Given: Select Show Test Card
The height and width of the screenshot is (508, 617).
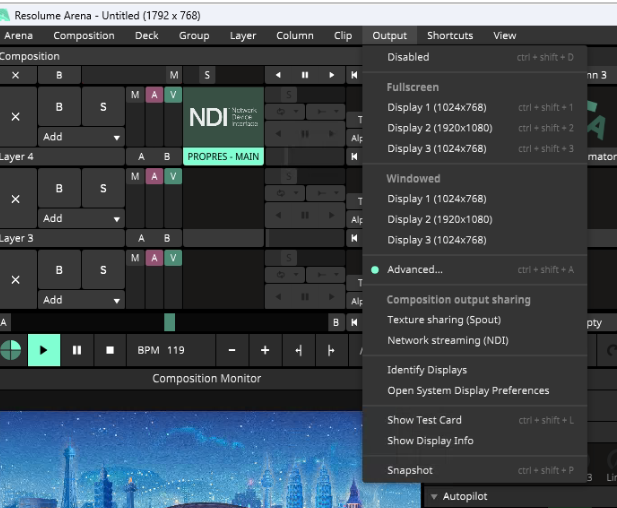Looking at the screenshot, I should [x=475, y=420].
